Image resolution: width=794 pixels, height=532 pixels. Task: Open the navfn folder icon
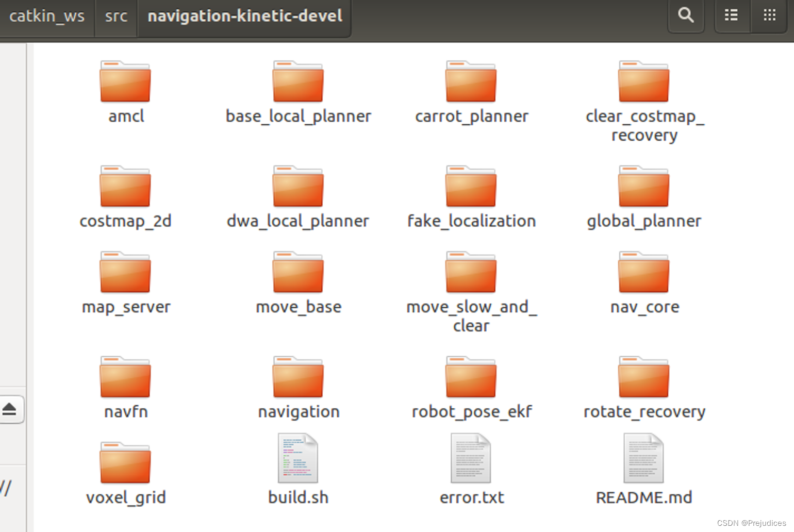point(125,377)
